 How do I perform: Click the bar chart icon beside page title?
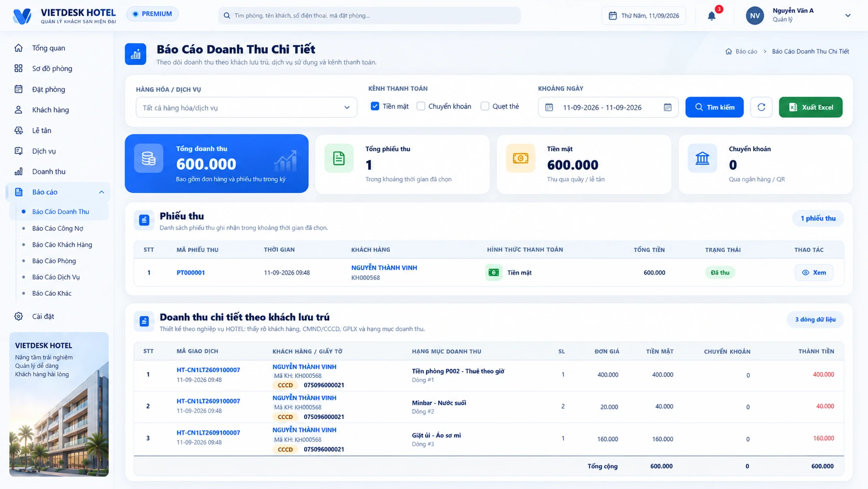pos(135,54)
